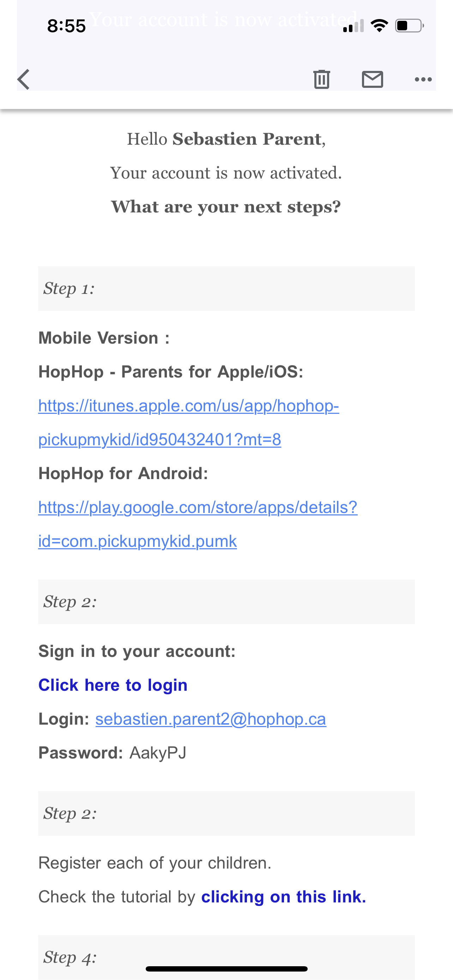This screenshot has width=453, height=980.
Task: Delete email with trash icon
Action: point(321,79)
